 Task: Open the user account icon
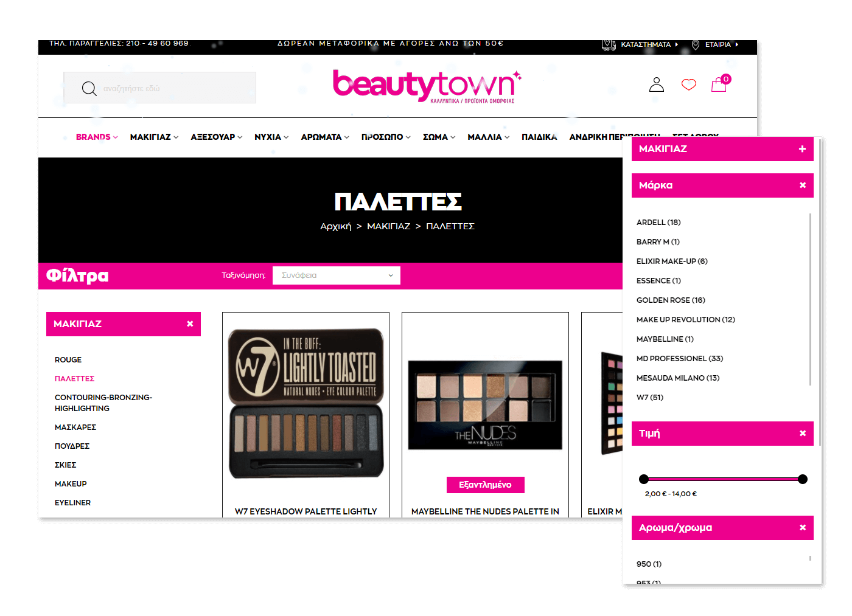pyautogui.click(x=657, y=85)
